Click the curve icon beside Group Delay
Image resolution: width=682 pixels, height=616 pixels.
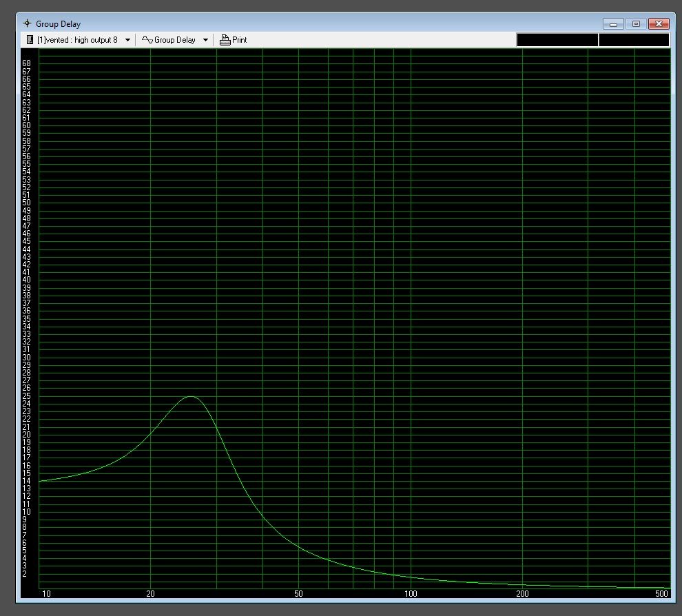pos(147,39)
